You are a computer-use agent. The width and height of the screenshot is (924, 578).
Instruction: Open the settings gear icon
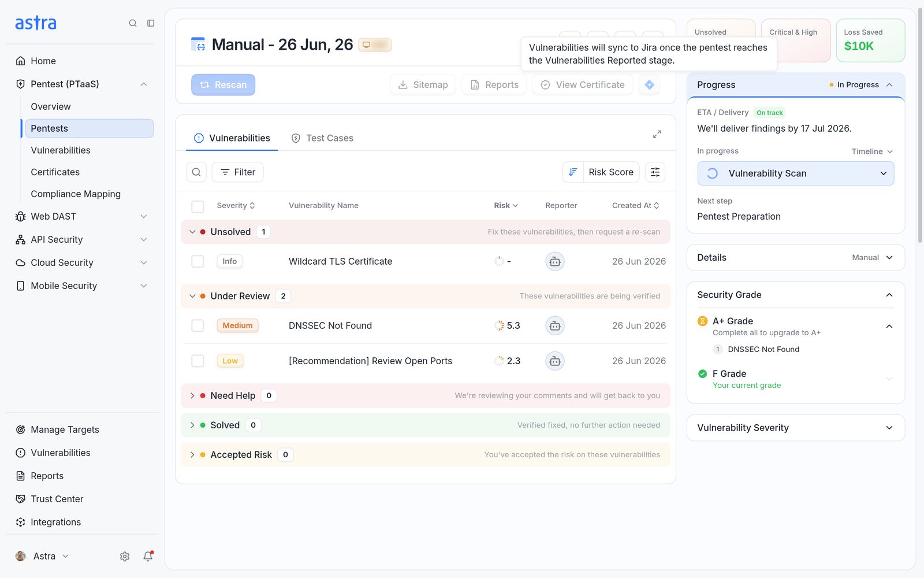tap(125, 556)
